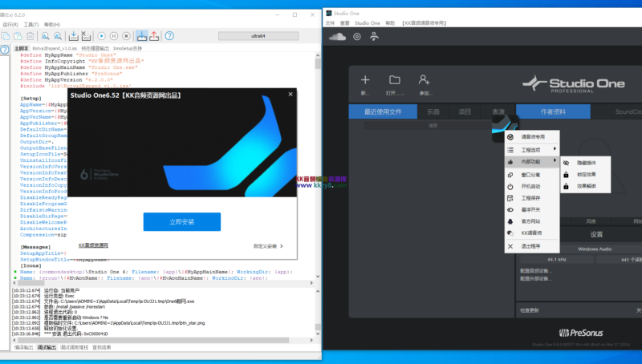Click the help icon on left sidebar
This screenshot has width=642, height=364.
[x=5, y=50]
